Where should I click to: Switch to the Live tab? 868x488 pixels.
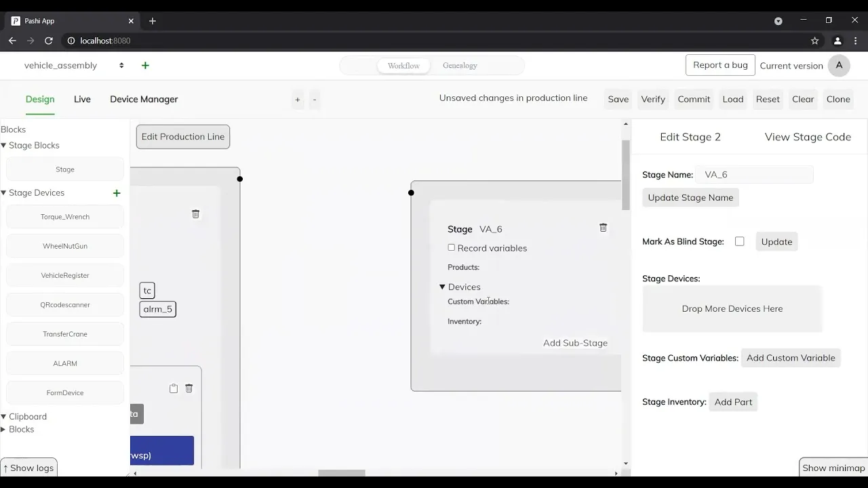tap(82, 99)
